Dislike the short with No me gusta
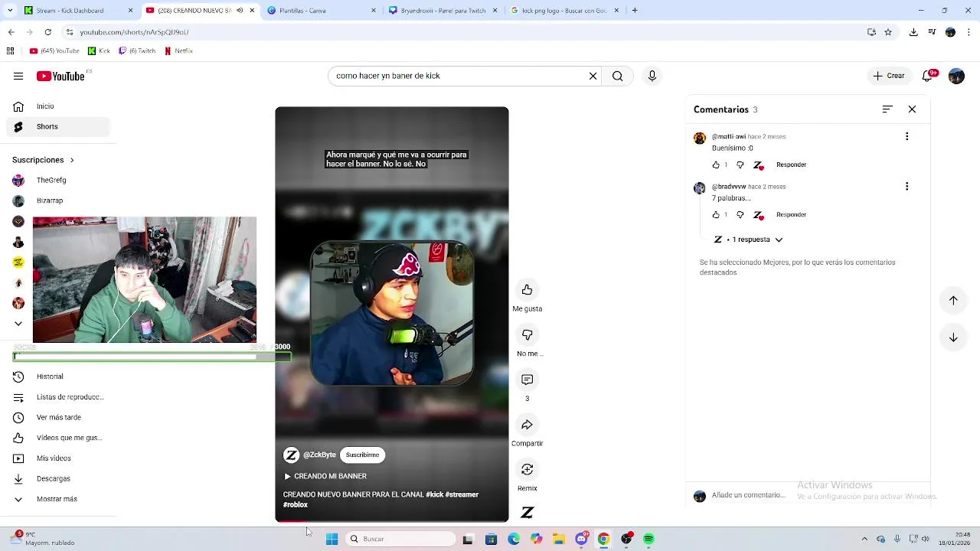 point(527,334)
